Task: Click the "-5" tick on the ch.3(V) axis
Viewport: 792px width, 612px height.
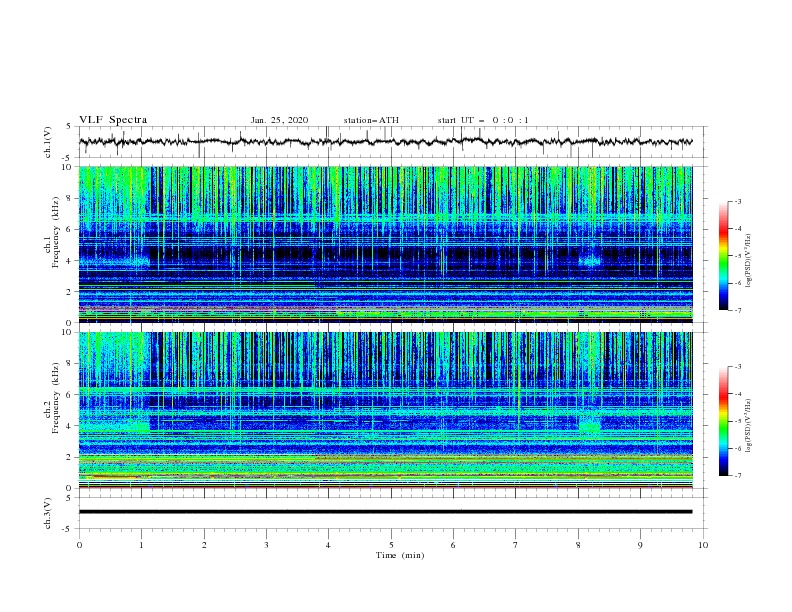Action: coord(67,529)
